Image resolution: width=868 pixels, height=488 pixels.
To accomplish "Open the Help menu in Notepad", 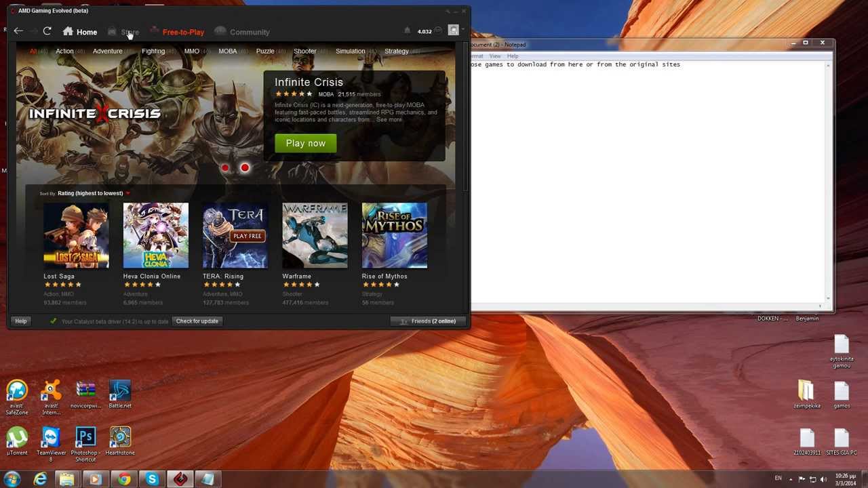I will coord(513,56).
